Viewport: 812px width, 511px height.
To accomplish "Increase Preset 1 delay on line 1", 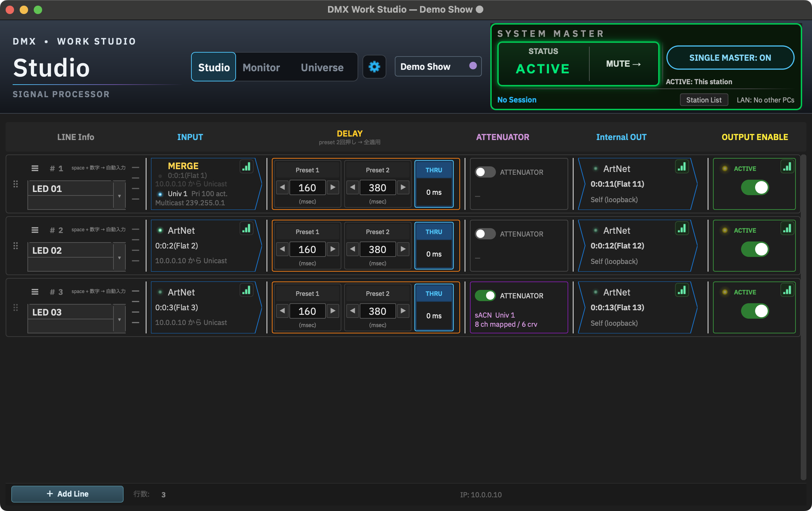I will (333, 187).
